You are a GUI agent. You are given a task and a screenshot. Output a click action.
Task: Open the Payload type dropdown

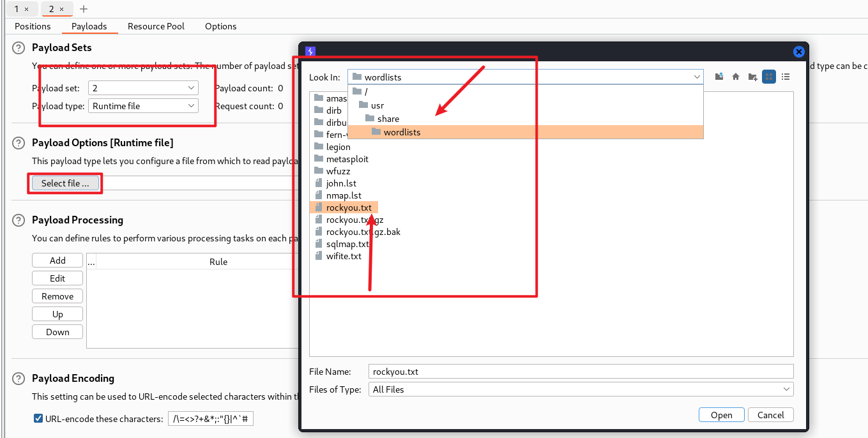[x=143, y=106]
